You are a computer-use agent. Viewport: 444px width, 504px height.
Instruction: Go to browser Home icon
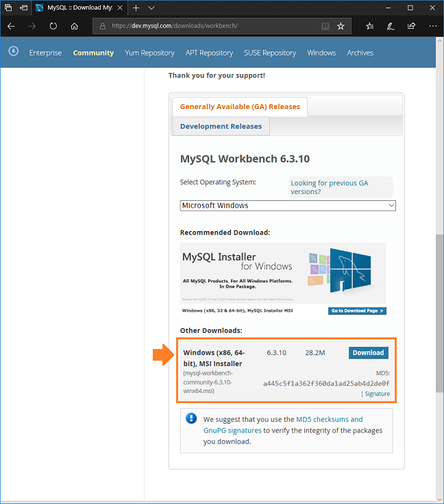pyautogui.click(x=74, y=26)
